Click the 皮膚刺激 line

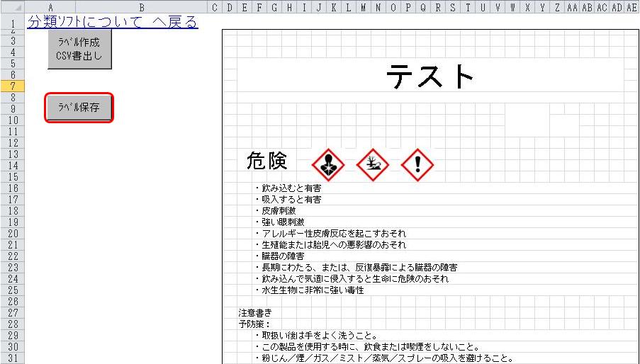(276, 211)
